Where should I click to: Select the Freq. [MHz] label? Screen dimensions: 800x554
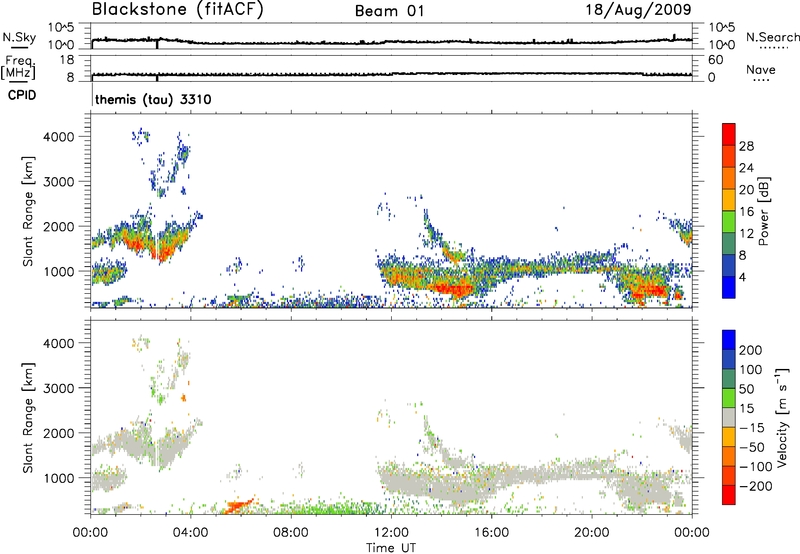19,68
